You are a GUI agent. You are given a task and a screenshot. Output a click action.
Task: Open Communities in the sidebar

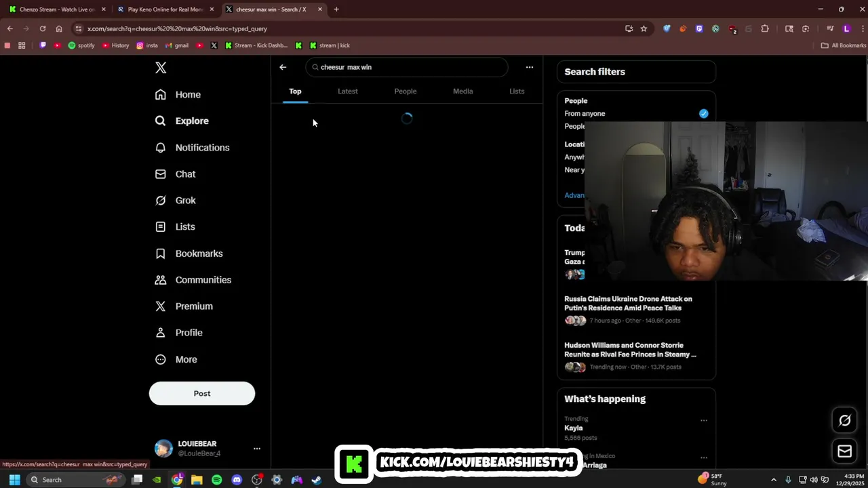click(193, 279)
